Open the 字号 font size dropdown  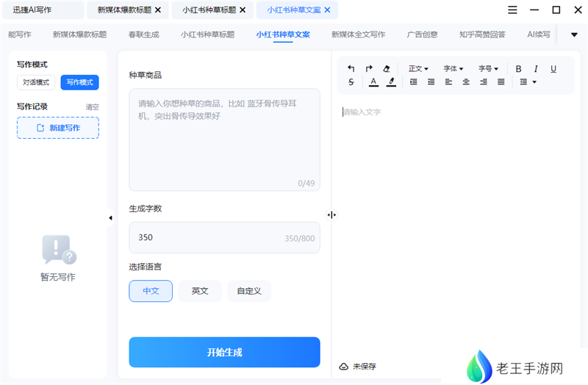[489, 68]
